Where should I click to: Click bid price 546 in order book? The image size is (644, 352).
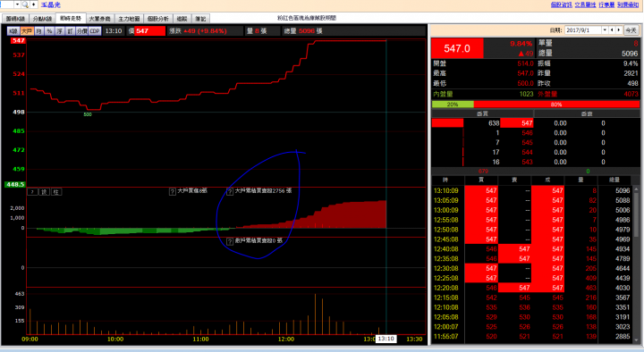tap(528, 133)
